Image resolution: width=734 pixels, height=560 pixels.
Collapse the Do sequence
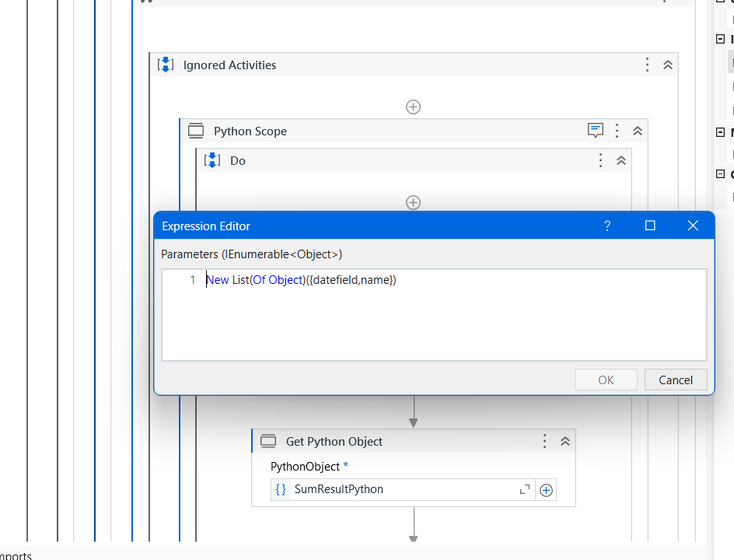point(620,160)
